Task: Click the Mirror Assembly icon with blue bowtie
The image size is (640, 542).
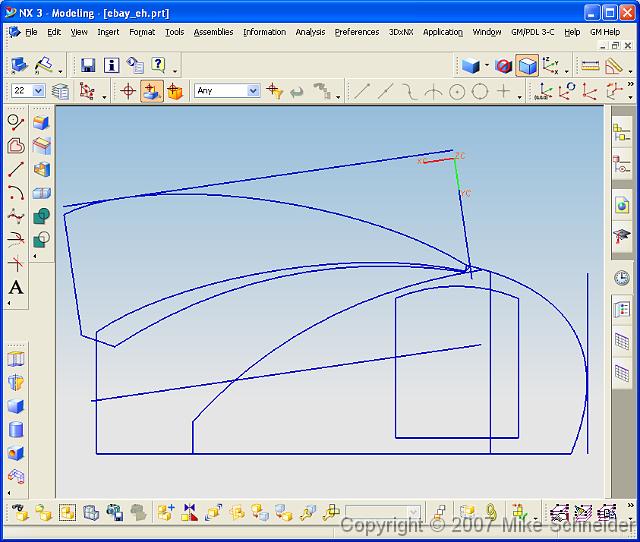Action: click(190, 513)
